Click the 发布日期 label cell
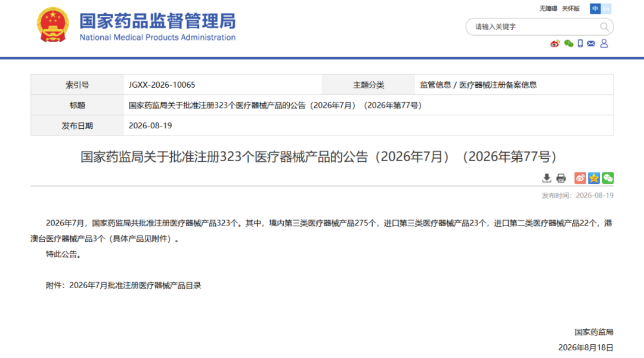Image resolution: width=644 pixels, height=358 pixels. pos(77,125)
